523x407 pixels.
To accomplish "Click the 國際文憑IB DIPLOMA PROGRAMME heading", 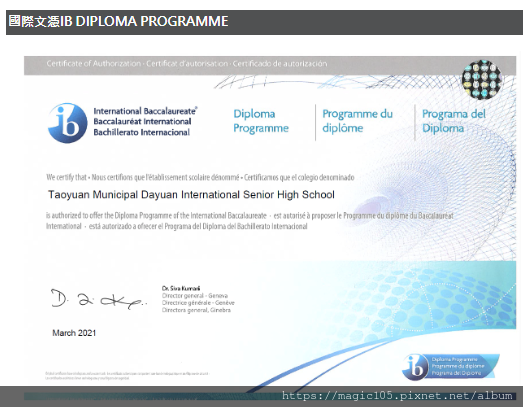I will pyautogui.click(x=118, y=21).
